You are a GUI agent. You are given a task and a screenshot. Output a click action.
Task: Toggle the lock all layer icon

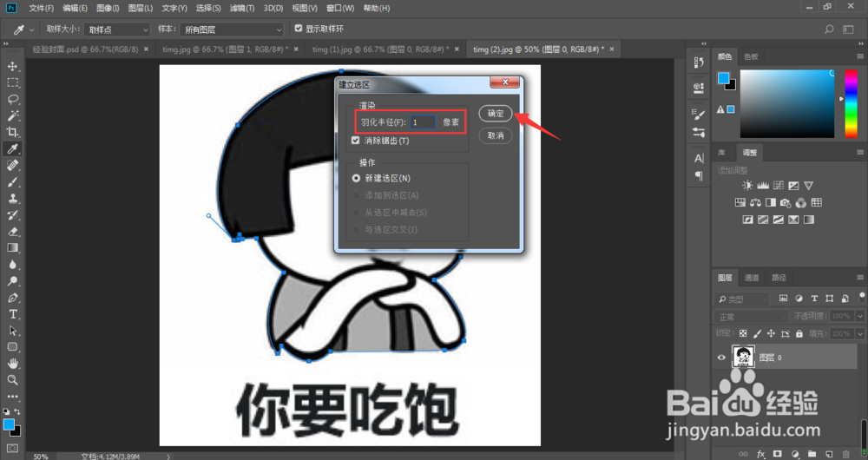(x=799, y=334)
